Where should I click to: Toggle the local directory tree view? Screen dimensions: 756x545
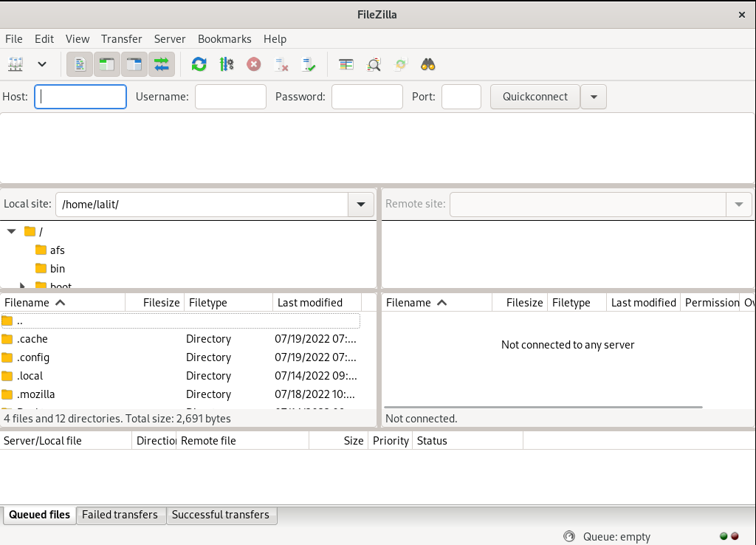[x=106, y=64]
